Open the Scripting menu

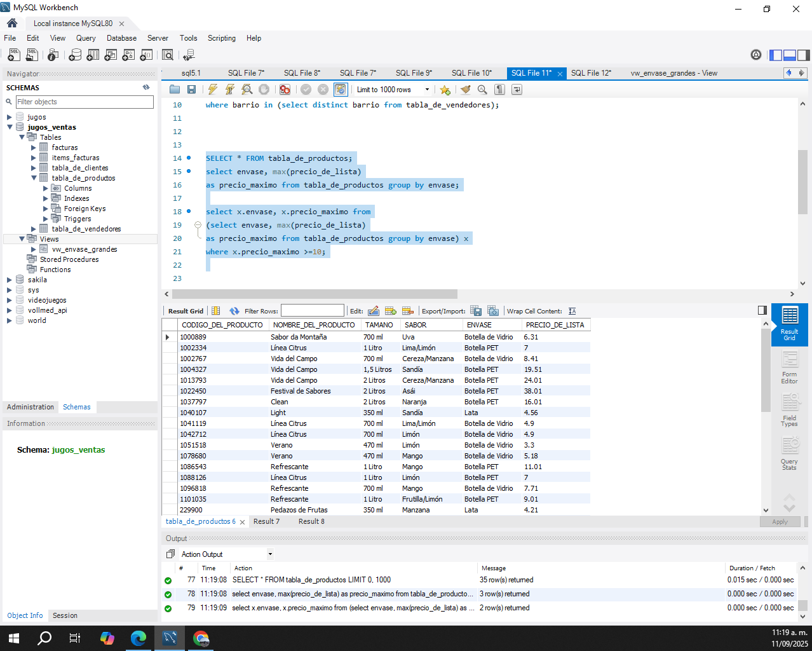click(222, 38)
